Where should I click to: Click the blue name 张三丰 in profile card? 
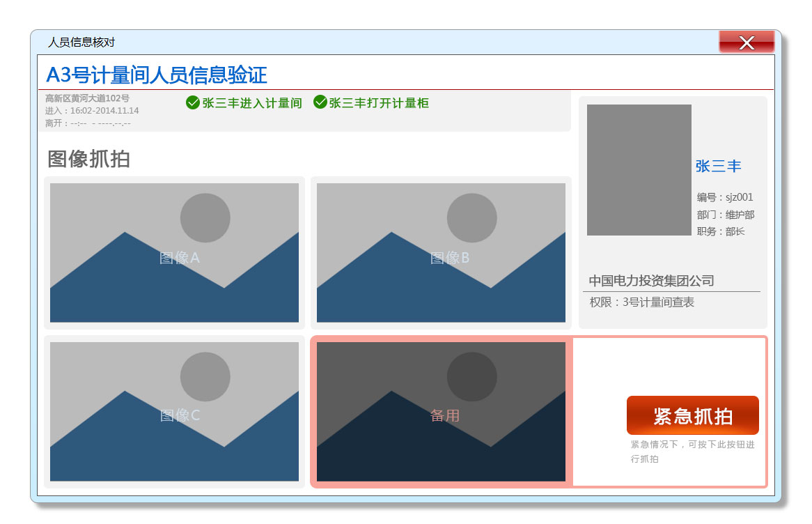(718, 167)
